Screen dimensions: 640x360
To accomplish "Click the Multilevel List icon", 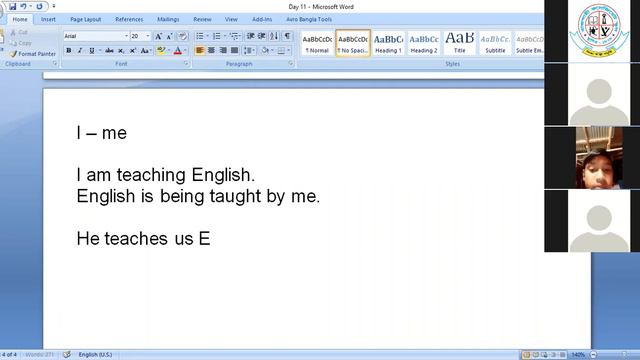I will pyautogui.click(x=234, y=36).
